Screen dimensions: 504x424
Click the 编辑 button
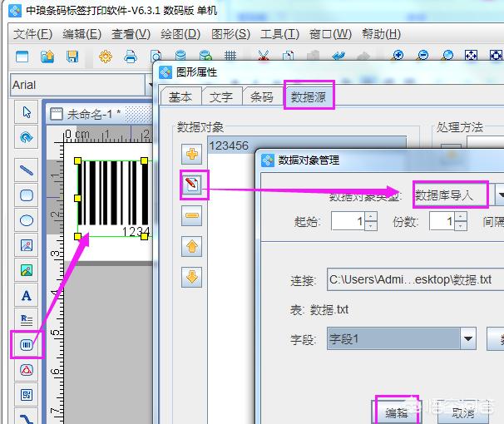point(397,412)
